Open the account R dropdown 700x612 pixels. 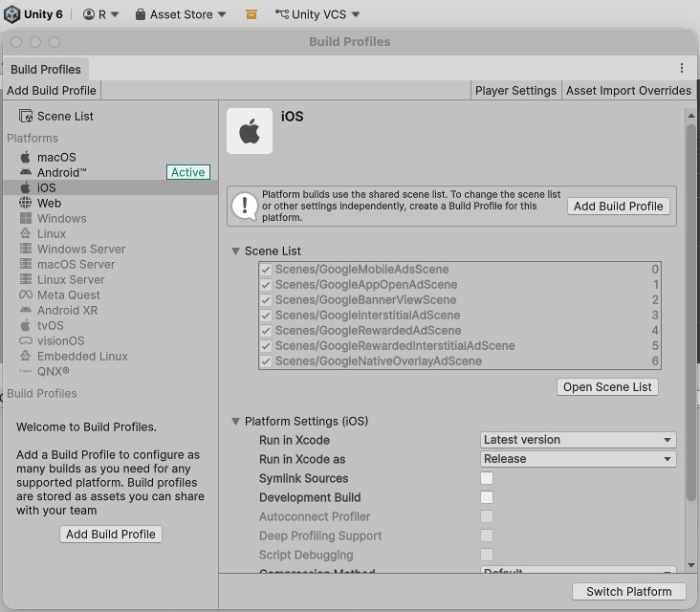[x=101, y=14]
